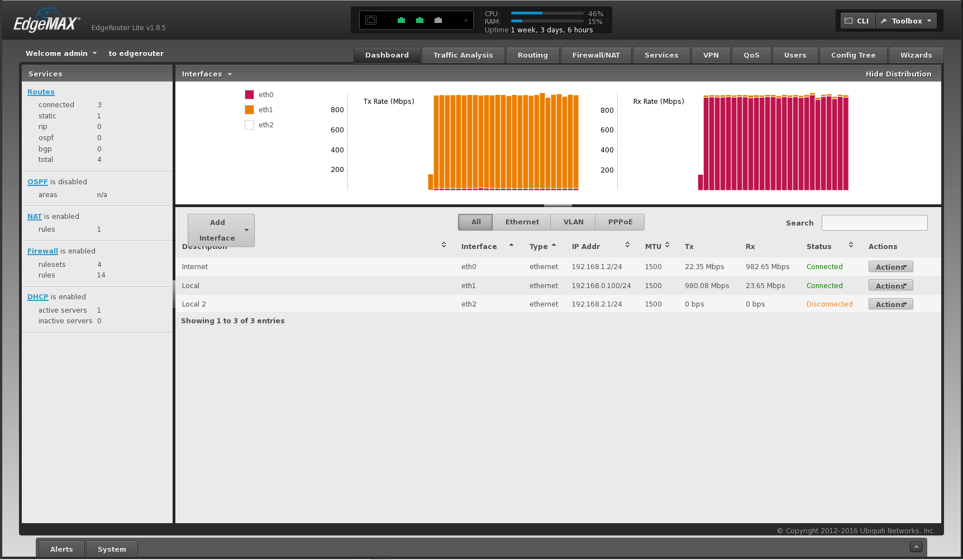
Task: Click the console port icon in device panel
Action: [x=371, y=21]
